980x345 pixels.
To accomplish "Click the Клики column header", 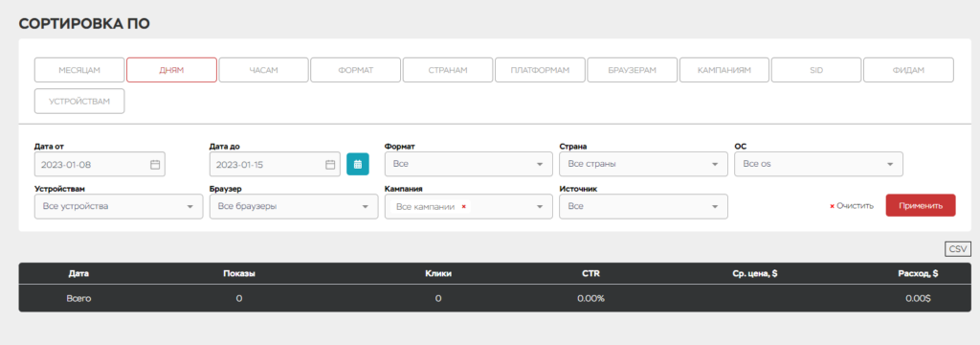I will (438, 274).
